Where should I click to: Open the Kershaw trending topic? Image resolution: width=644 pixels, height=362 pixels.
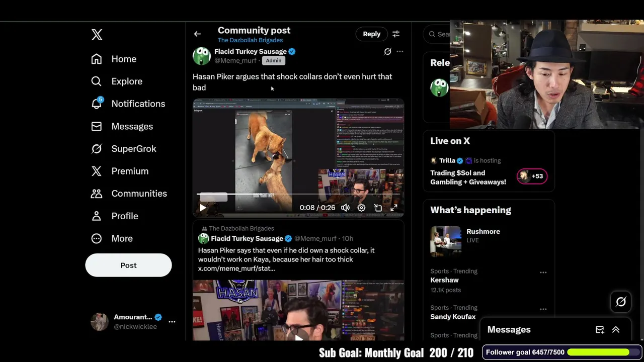(444, 280)
